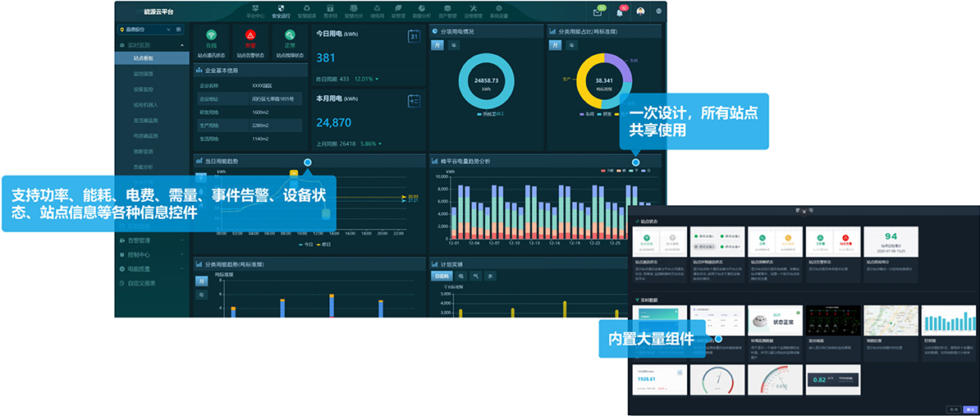Collapse the 实时监测 sidebar section
The height and width of the screenshot is (416, 980).
tap(181, 45)
